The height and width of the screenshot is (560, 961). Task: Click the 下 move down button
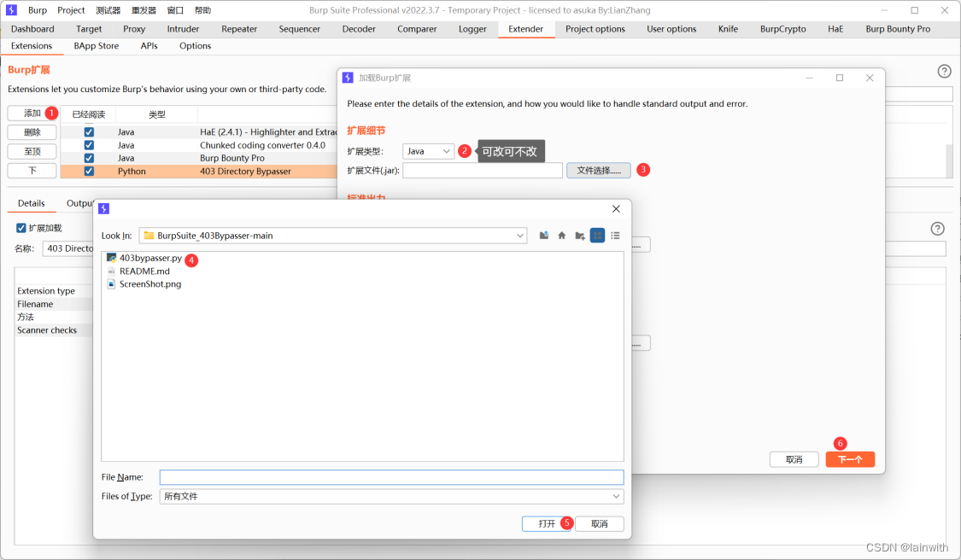(32, 171)
